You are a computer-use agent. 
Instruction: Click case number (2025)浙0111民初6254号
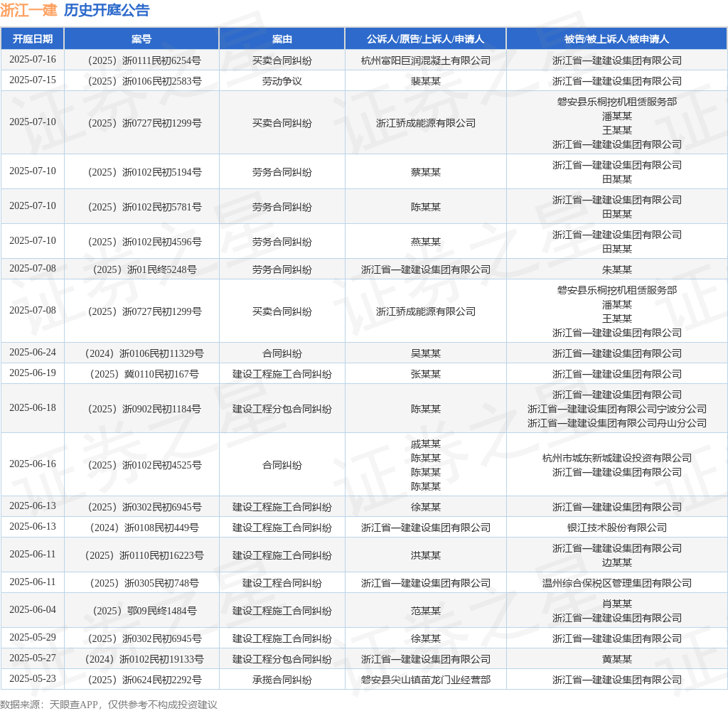[x=145, y=60]
